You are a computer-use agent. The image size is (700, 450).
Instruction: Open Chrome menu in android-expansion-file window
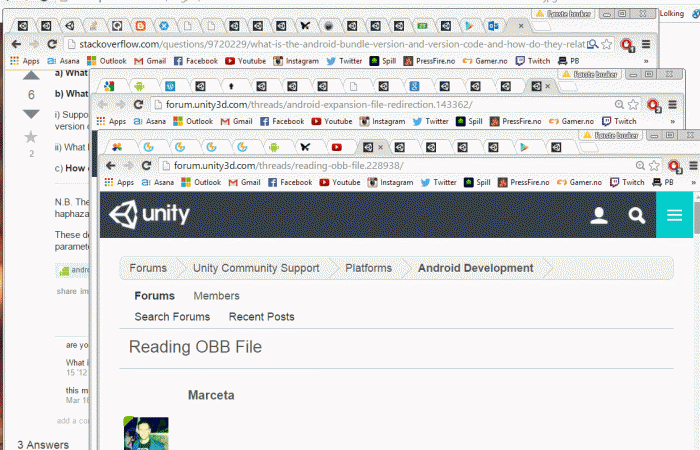672,104
